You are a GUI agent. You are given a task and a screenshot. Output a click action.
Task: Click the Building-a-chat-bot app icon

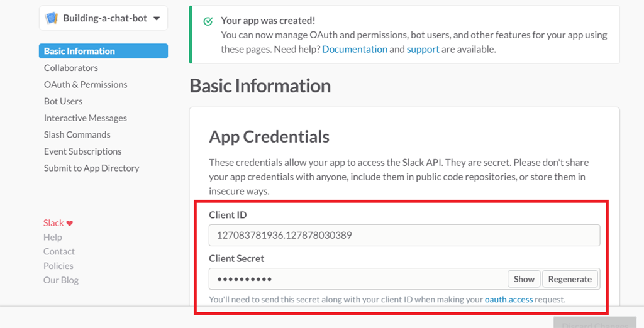pyautogui.click(x=52, y=18)
